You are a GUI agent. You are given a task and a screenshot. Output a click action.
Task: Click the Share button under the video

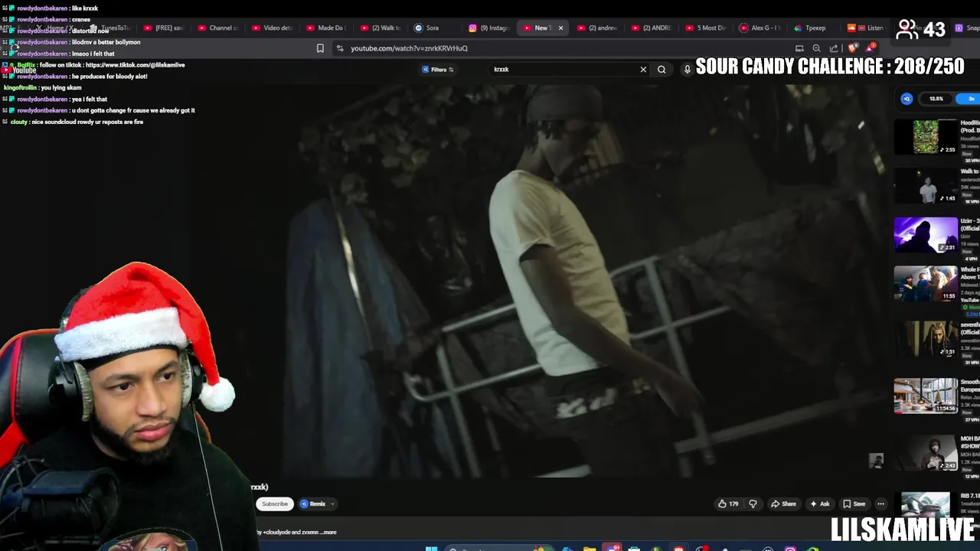783,504
